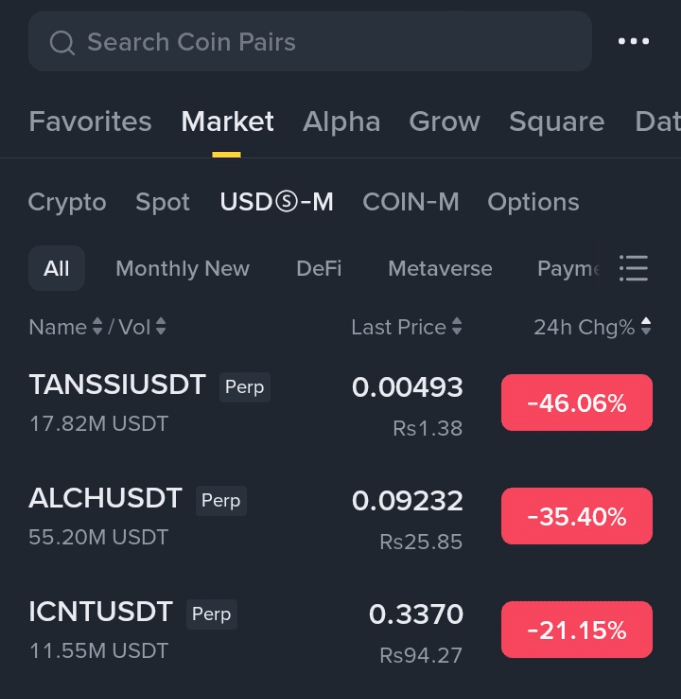
Task: Click the Search Coin Pairs field
Action: coord(310,41)
